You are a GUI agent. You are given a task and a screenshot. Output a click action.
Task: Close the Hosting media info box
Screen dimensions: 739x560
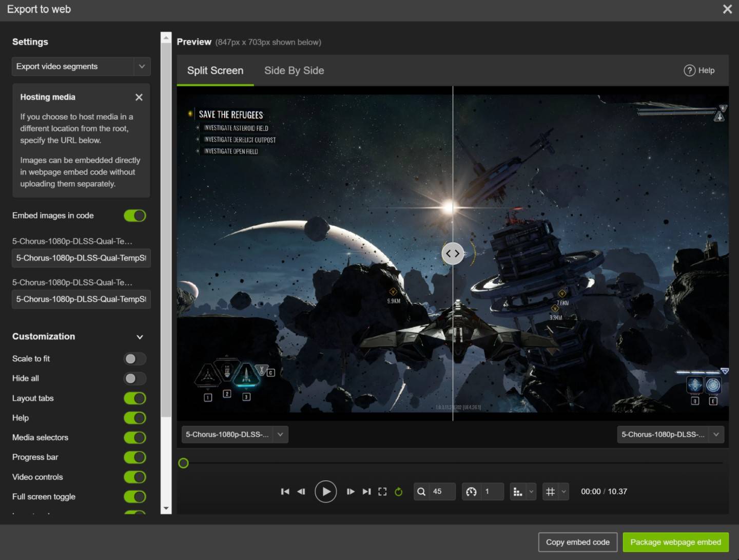[x=139, y=98]
